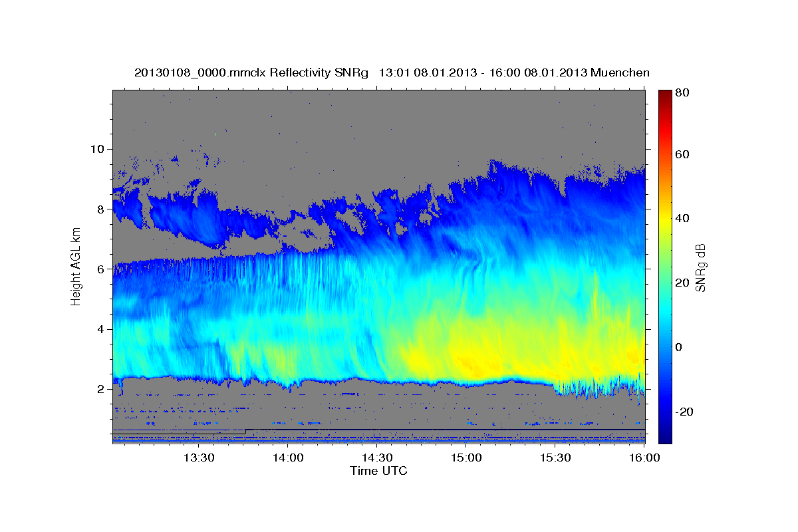Select the '13:30' time axis label
This screenshot has height=532, width=798.
coord(198,458)
